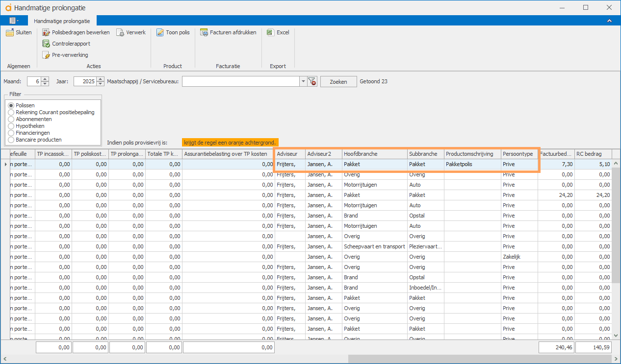
Task: Open Polisbedragen bewerken action
Action: [x=76, y=32]
